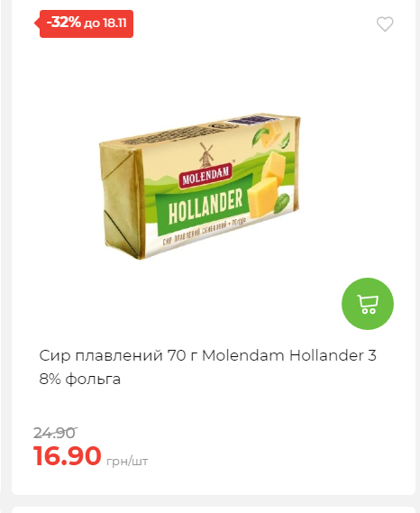Select the "до 18.11" promo end date
The height and width of the screenshot is (513, 420).
point(105,23)
